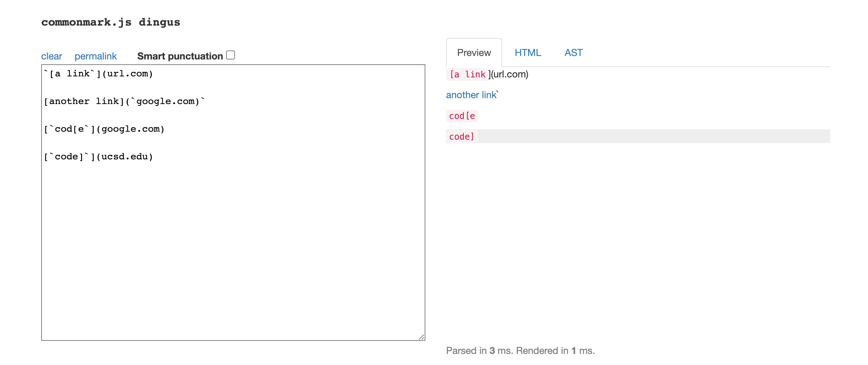Open the 'another link' hyperlink in preview
868x365 pixels.
(x=471, y=95)
